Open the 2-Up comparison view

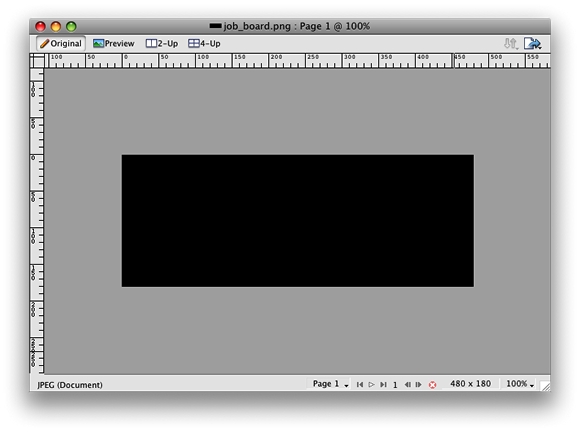tap(162, 44)
